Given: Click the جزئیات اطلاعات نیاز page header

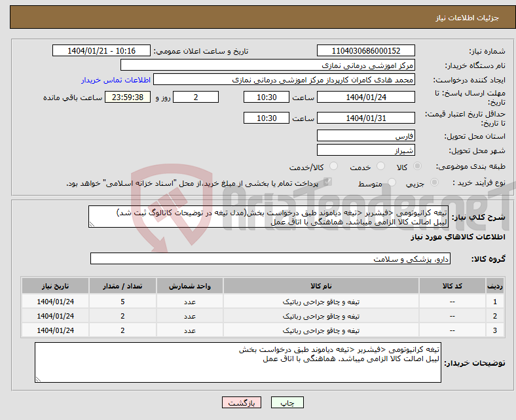Looking at the screenshot, I should click(x=468, y=18).
